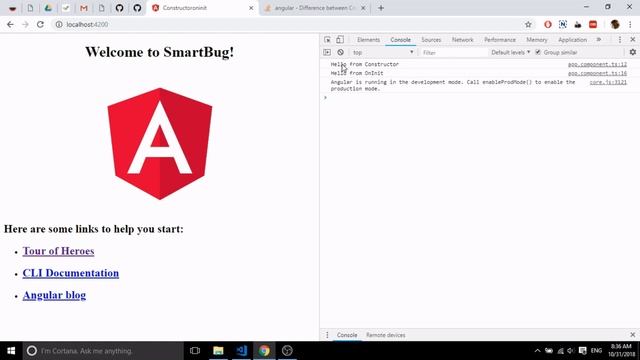Open app.component.ts link for Constructor log
The image size is (640, 360).
click(x=597, y=64)
